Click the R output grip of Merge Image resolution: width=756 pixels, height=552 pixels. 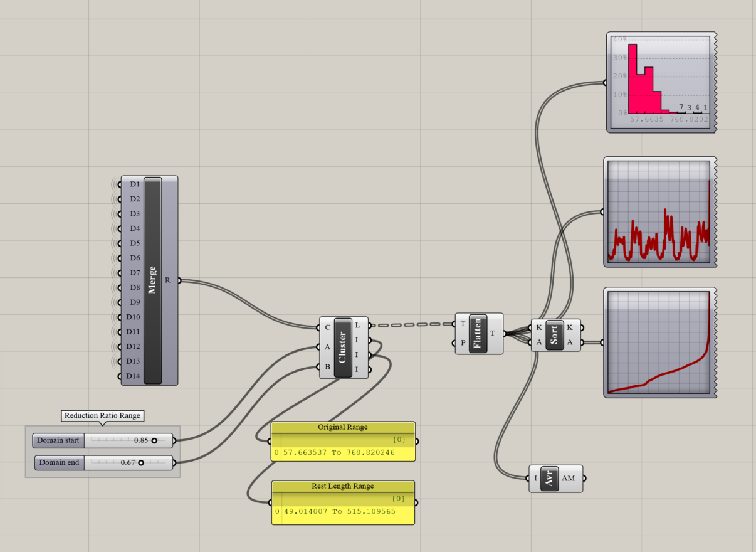coord(178,280)
